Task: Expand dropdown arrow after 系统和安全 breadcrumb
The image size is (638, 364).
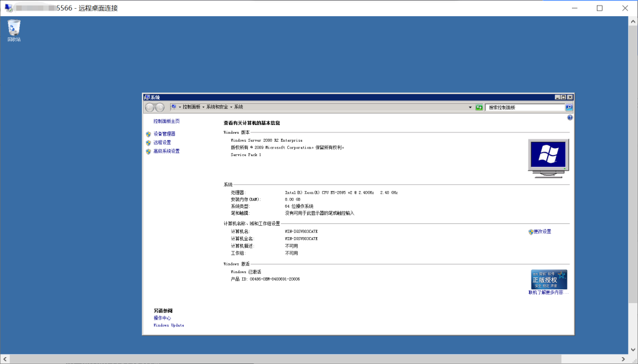Action: tap(231, 107)
